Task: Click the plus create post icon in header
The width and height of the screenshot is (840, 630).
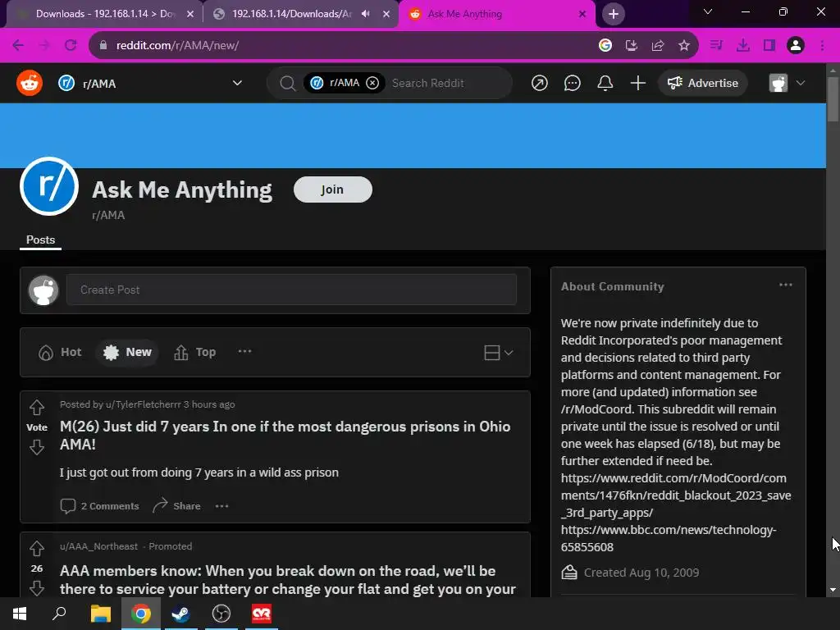Action: [x=637, y=83]
